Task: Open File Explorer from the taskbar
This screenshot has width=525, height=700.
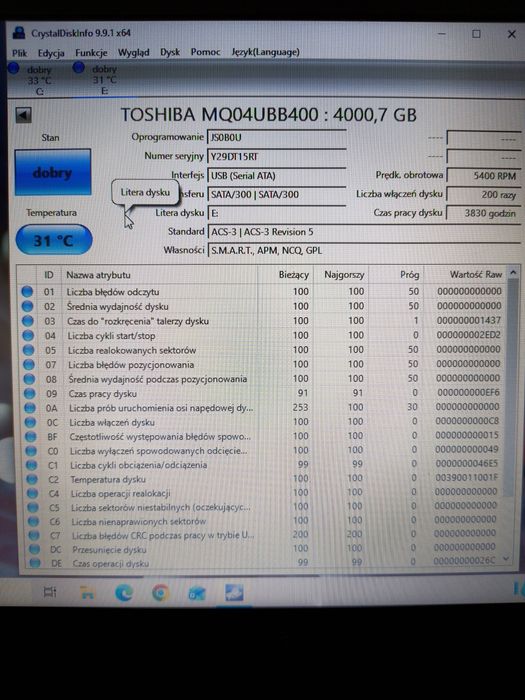Action: [x=87, y=592]
